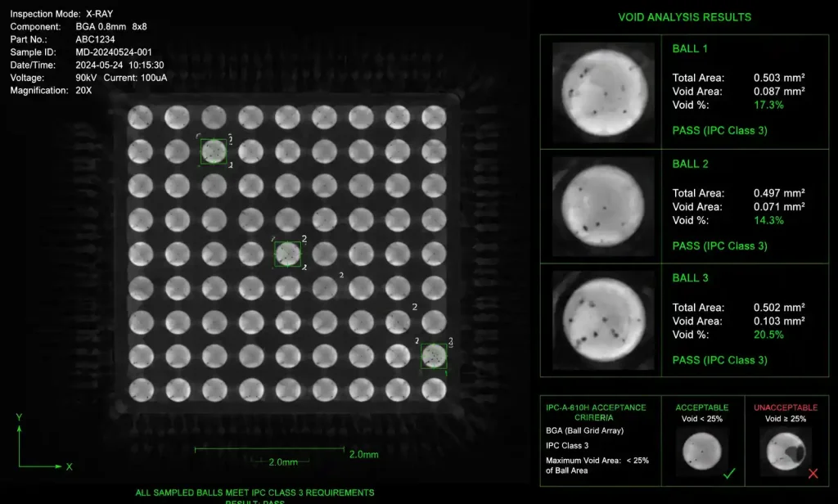Click the ACCEPTABLE column heading
Viewport: 838px width, 504px height.
pyautogui.click(x=701, y=407)
